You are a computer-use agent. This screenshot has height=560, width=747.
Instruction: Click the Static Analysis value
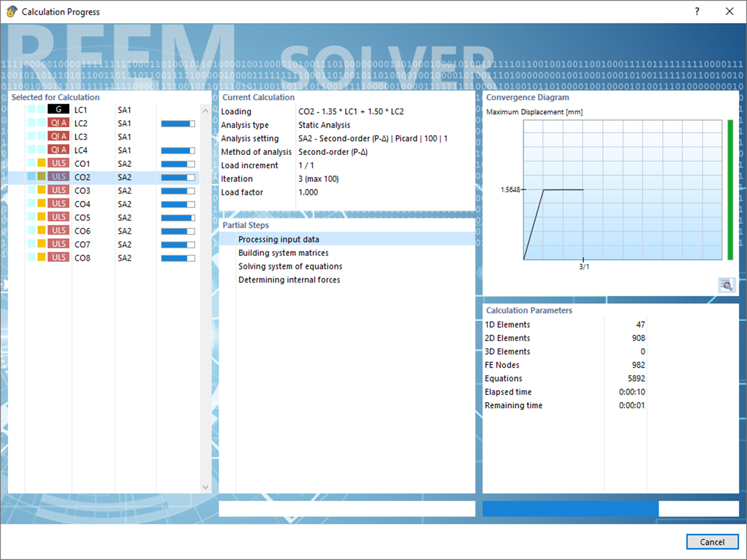click(x=324, y=125)
